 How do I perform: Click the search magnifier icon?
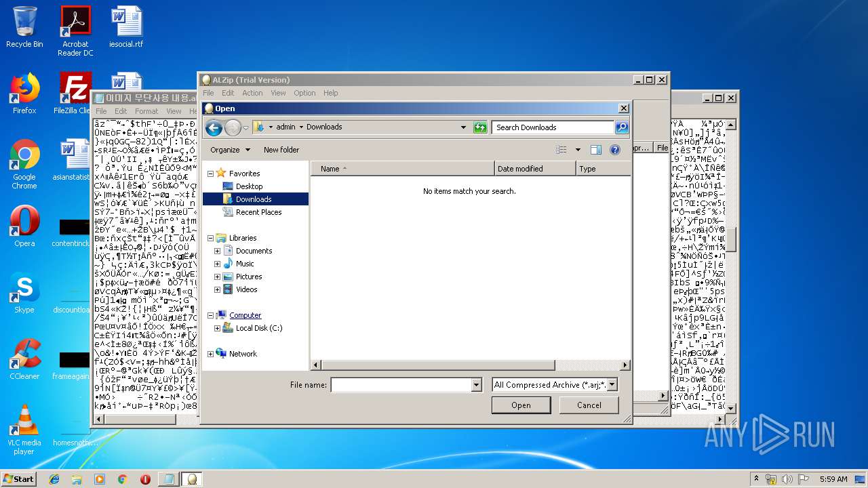click(x=621, y=127)
